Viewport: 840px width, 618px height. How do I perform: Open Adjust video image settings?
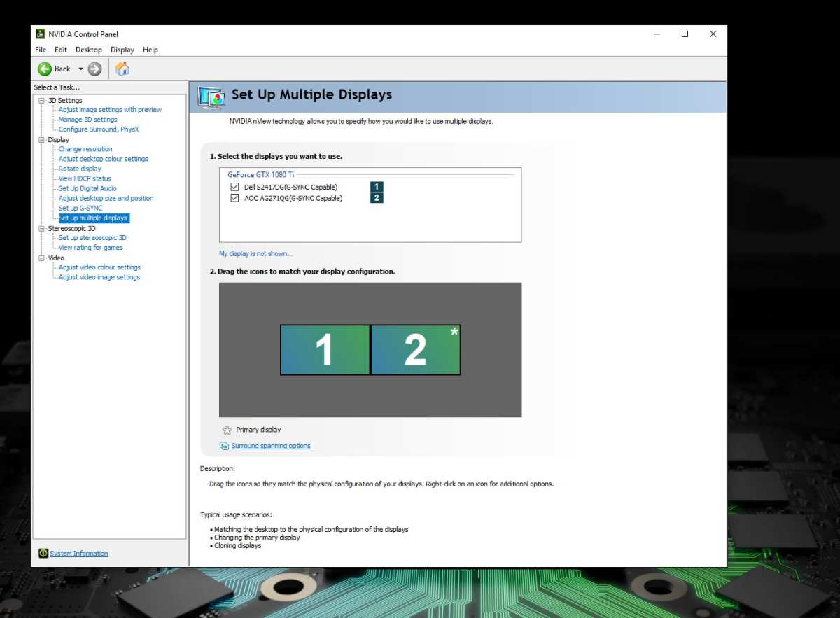(x=99, y=277)
